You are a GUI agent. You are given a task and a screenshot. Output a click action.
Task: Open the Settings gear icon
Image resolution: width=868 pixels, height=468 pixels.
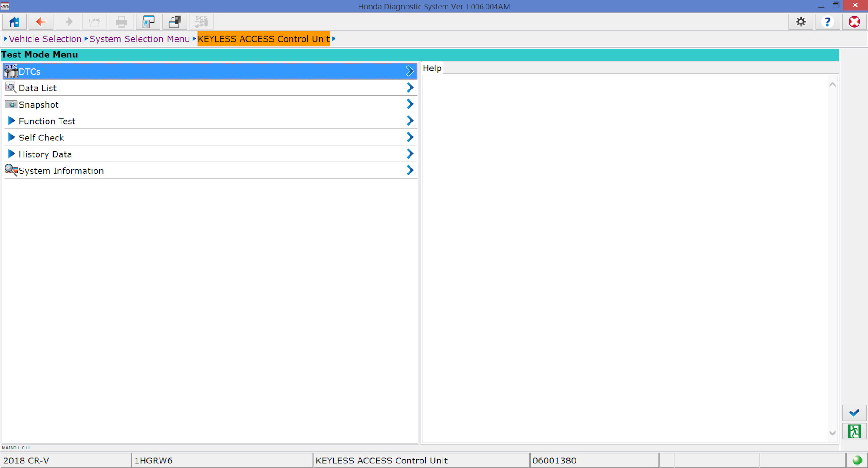coord(801,22)
